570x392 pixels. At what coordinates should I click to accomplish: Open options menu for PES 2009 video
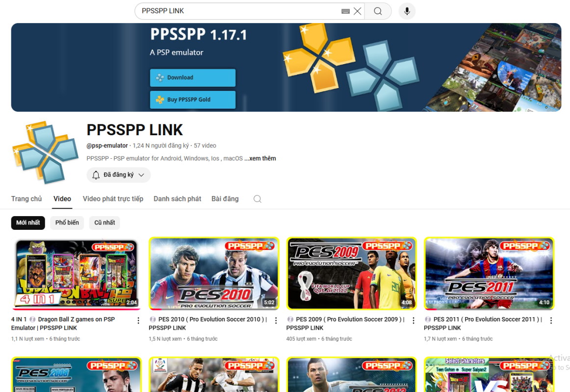(x=414, y=320)
